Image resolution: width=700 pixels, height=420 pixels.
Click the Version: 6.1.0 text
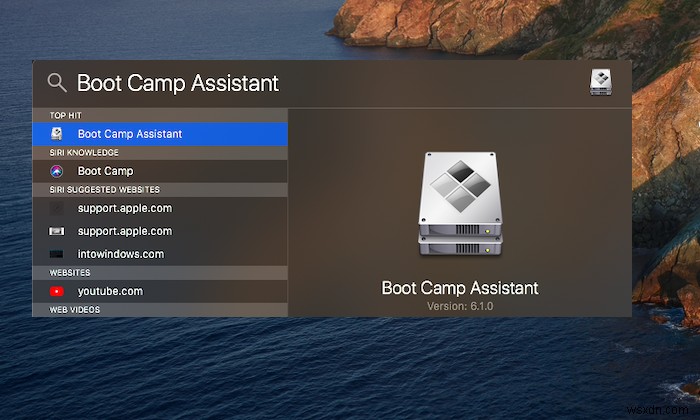click(x=460, y=306)
